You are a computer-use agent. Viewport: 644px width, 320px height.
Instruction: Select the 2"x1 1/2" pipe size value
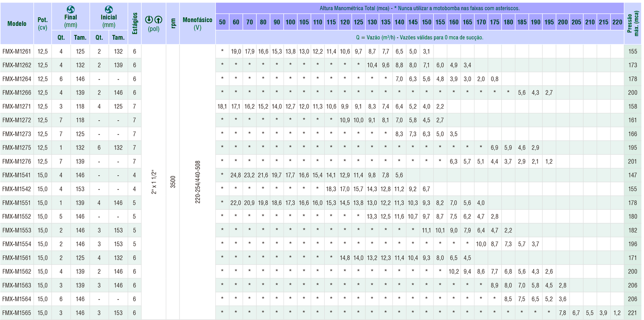pos(154,182)
